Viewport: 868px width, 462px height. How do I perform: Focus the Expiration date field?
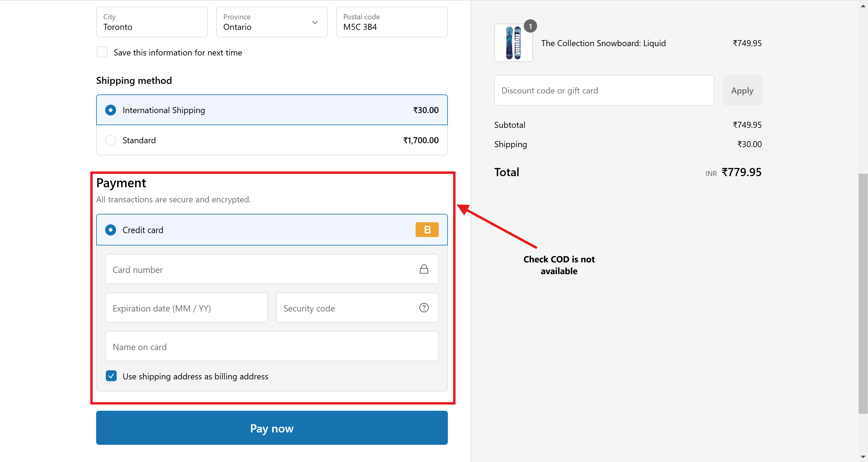(x=186, y=308)
